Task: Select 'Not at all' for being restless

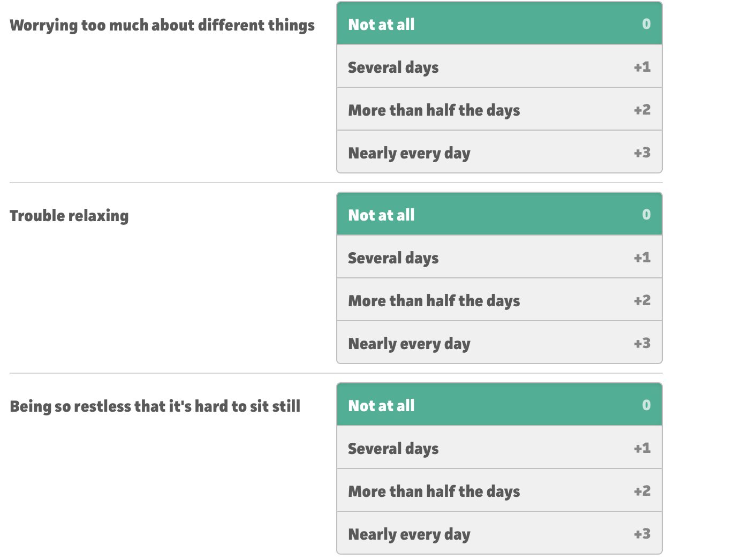Action: click(x=499, y=405)
